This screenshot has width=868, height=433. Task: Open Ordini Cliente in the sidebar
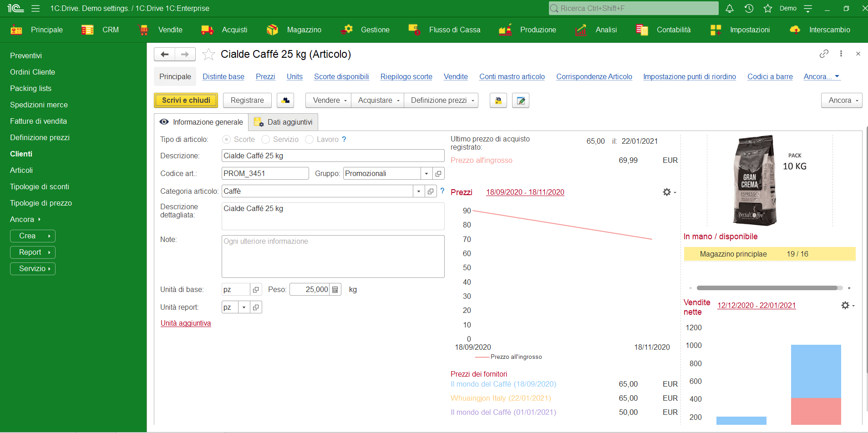pos(33,72)
